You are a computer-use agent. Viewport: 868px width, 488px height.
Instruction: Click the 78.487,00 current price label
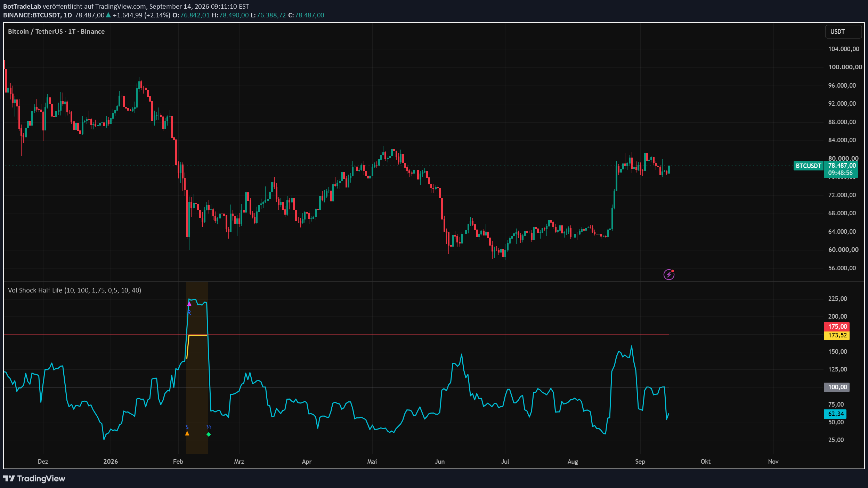(842, 166)
